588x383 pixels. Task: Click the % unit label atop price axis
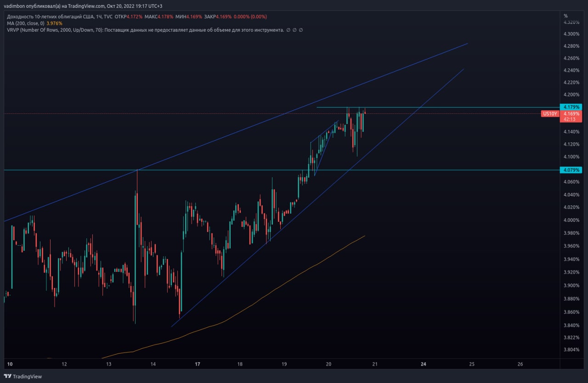point(565,16)
